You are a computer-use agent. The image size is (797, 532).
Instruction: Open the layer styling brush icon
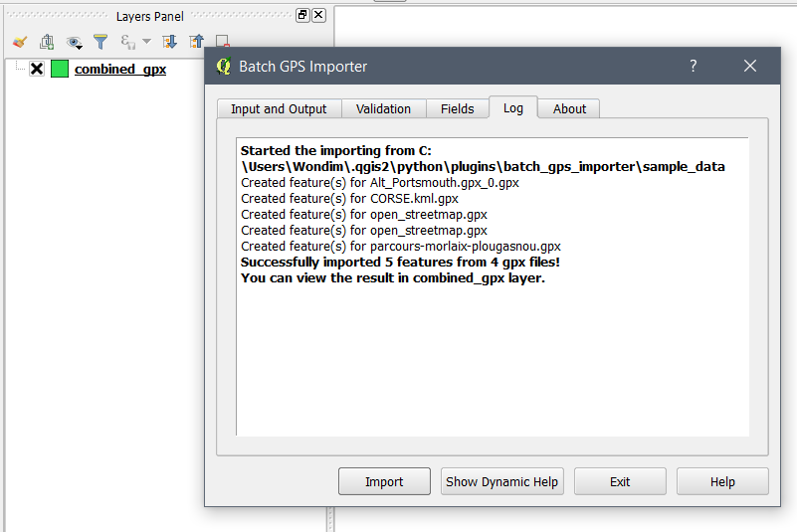20,42
